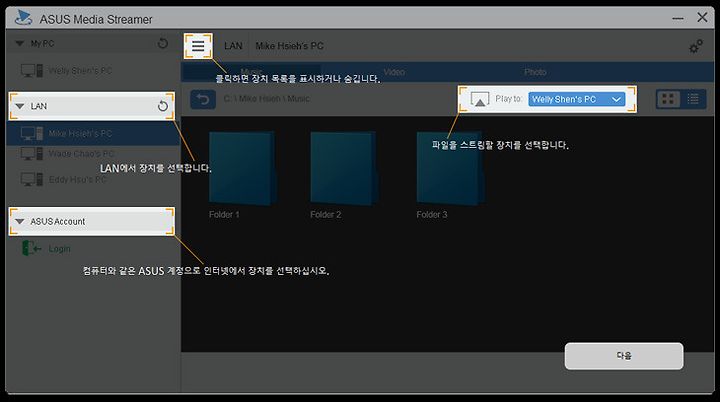Collapse the My PC section

(20, 44)
